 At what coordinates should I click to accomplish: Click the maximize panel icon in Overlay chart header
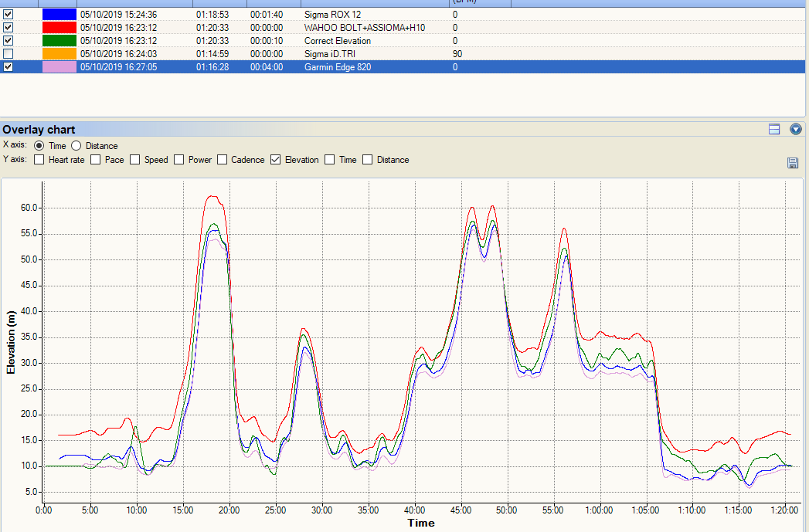774,129
